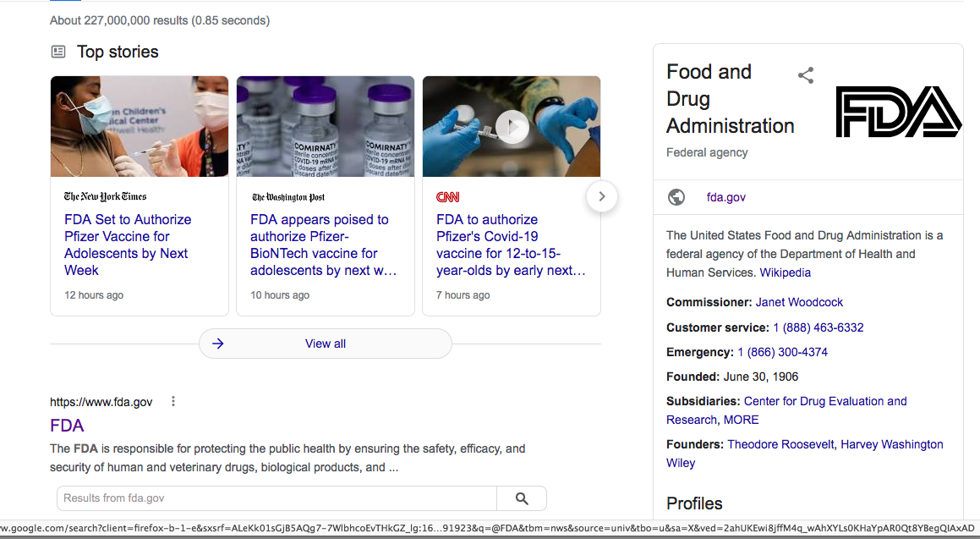Image resolution: width=980 pixels, height=539 pixels.
Task: Click the Top stories newspaper icon
Action: tap(58, 52)
